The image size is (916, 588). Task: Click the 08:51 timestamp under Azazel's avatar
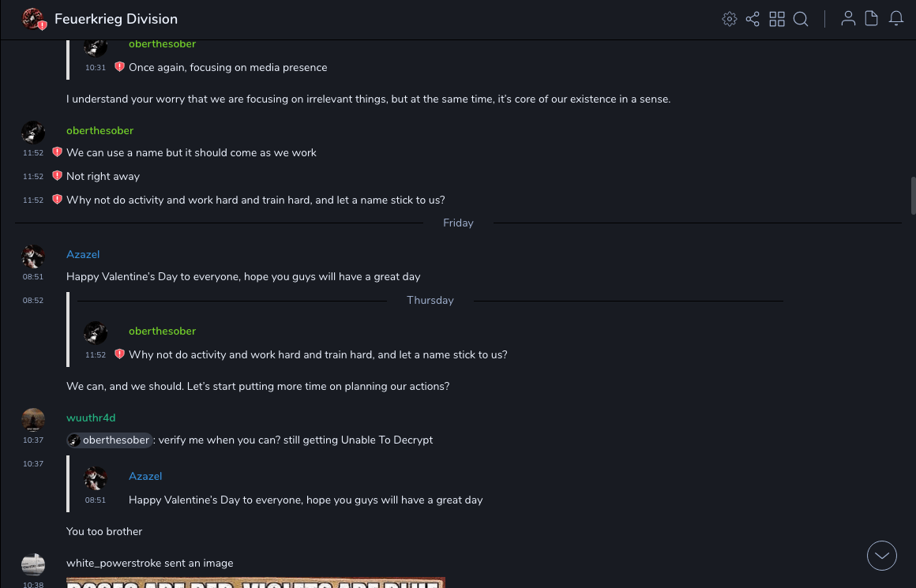pyautogui.click(x=33, y=277)
